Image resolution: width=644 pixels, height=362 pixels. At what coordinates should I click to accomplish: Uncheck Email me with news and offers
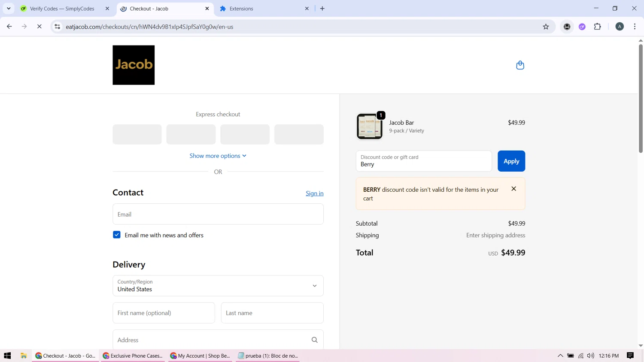tap(117, 235)
